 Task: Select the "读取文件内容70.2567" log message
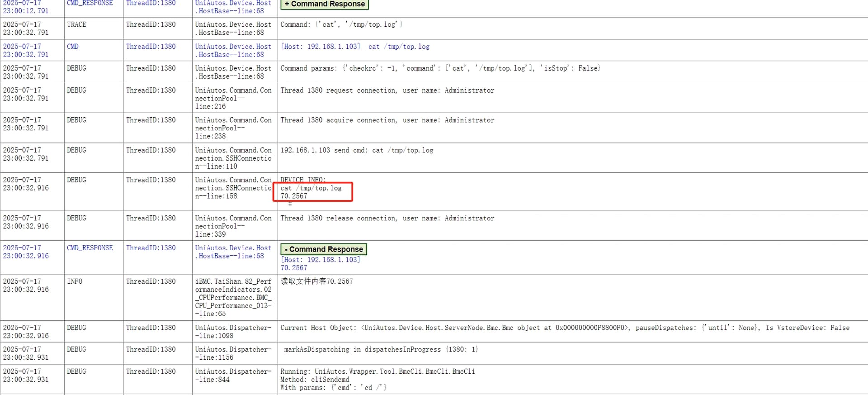coord(316,281)
